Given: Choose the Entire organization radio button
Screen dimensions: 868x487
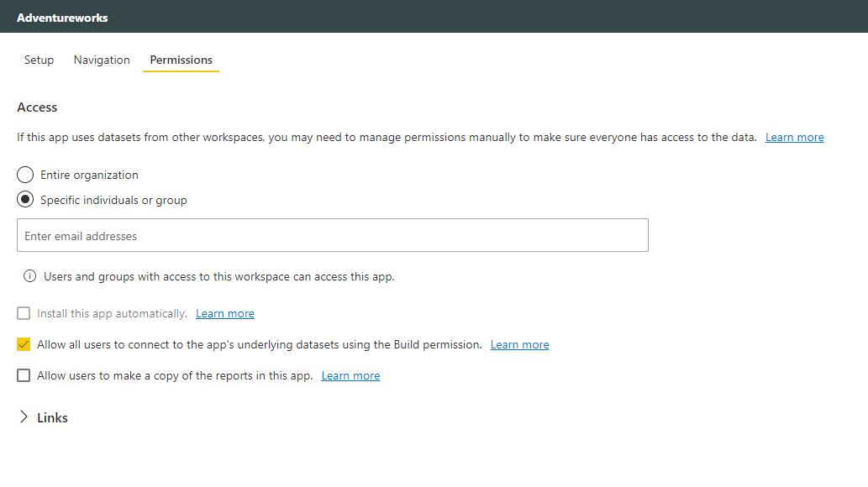Looking at the screenshot, I should pos(25,175).
